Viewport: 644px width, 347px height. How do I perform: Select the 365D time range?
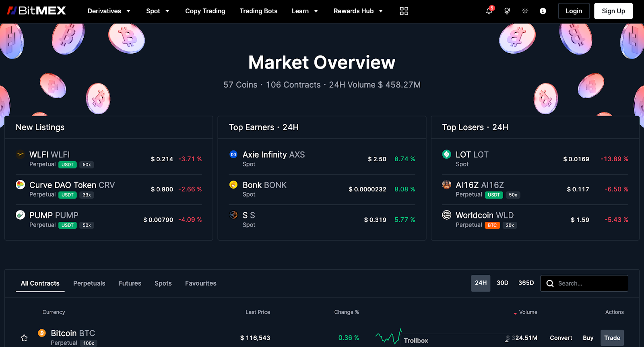(526, 283)
